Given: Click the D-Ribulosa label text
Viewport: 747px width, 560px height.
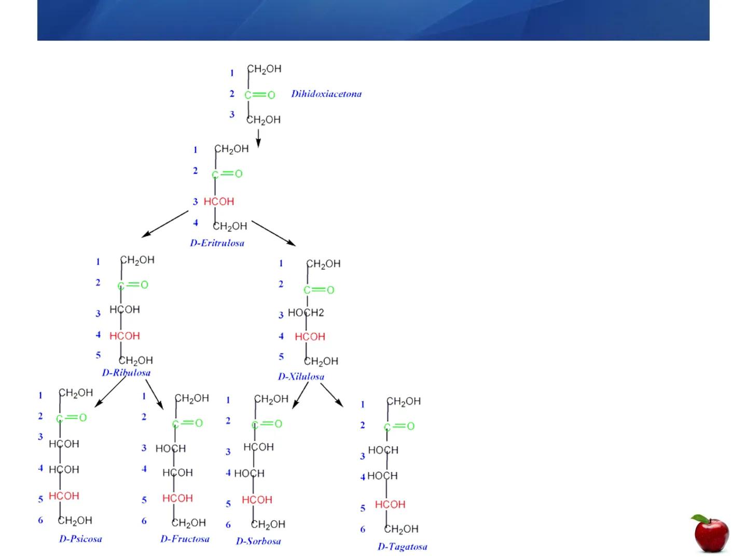Looking at the screenshot, I should pos(126,372).
